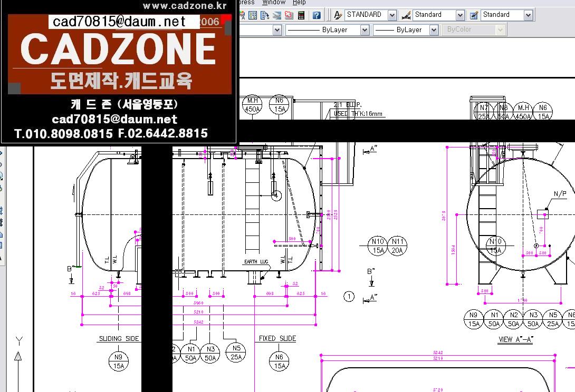
Task: Open the Dimension Style manager icon
Action: click(406, 15)
